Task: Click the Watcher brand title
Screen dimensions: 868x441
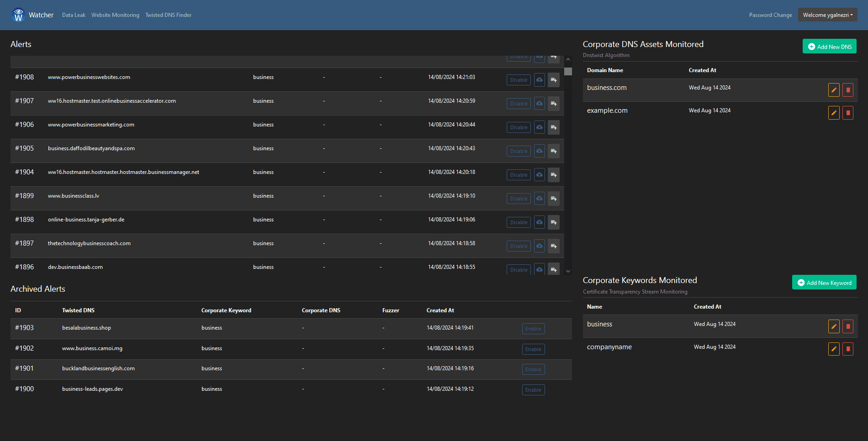Action: click(x=41, y=15)
